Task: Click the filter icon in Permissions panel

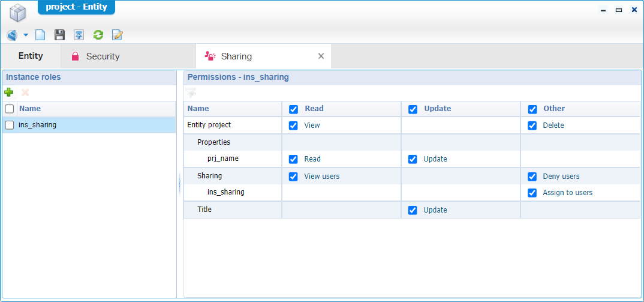Action: click(191, 92)
